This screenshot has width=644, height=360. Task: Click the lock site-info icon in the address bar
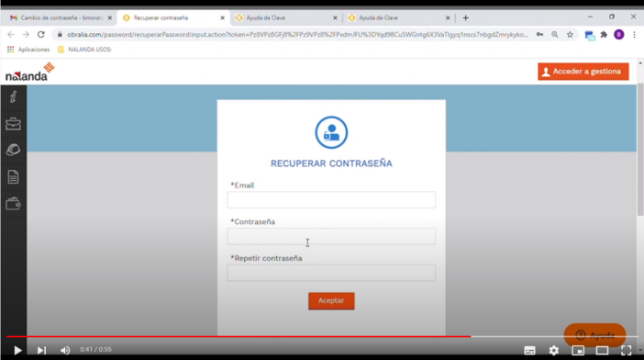60,35
